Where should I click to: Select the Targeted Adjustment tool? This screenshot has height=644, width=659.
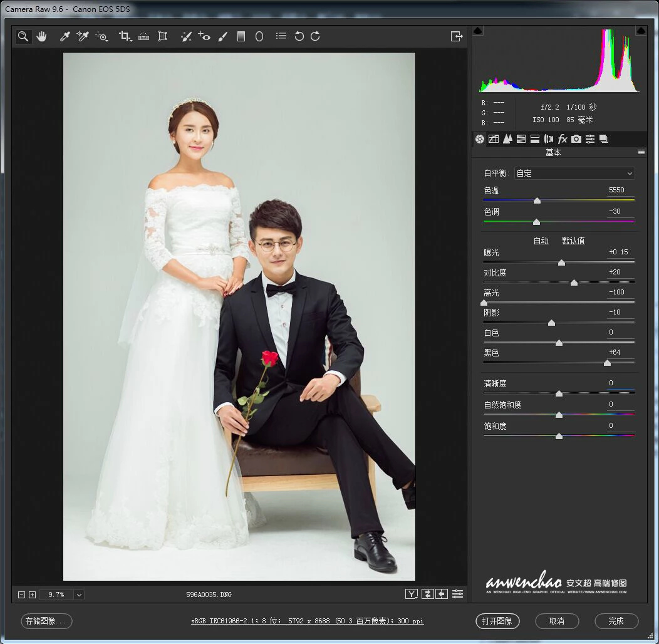101,36
